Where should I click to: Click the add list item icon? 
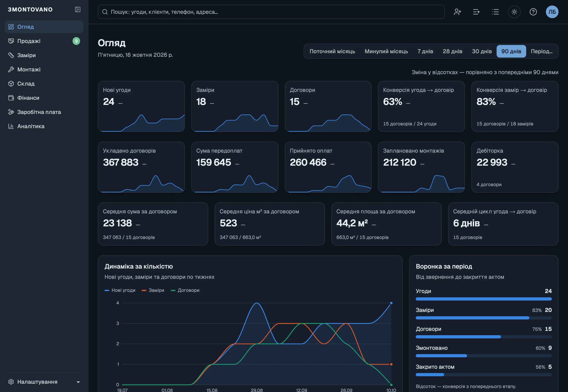pos(476,12)
